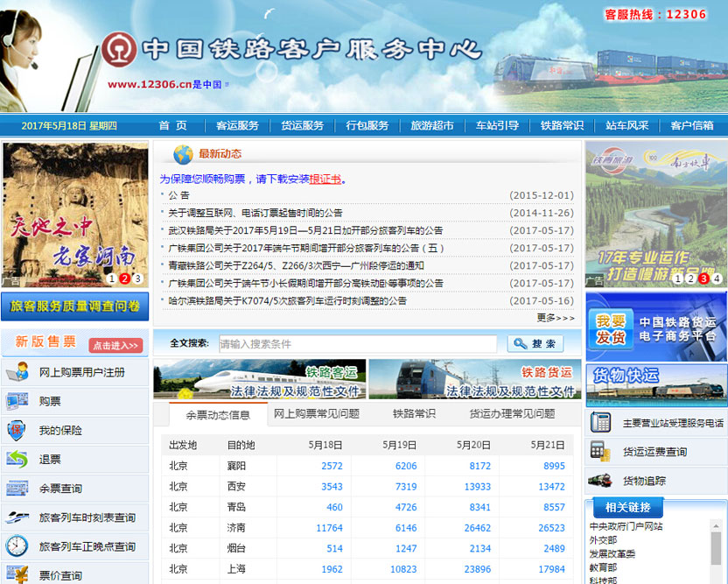Show slide 4 of right tourism banner
Image resolution: width=728 pixels, height=584 pixels.
(717, 278)
